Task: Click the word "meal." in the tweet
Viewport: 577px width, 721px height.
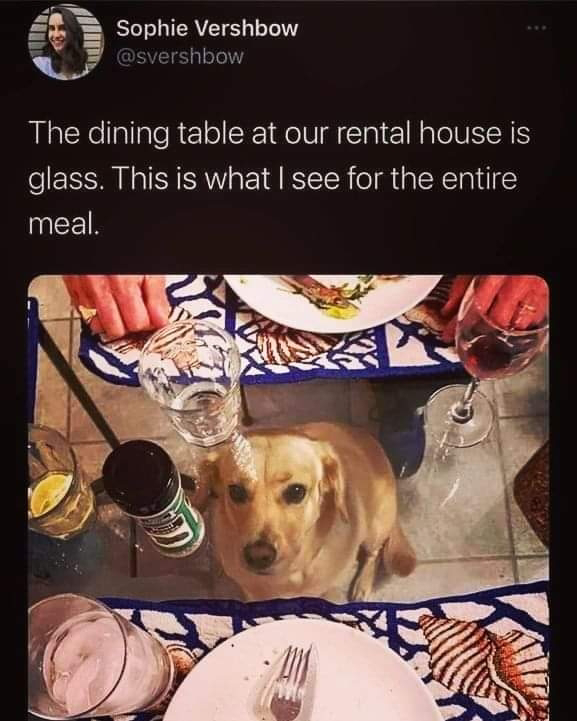Action: coord(64,223)
